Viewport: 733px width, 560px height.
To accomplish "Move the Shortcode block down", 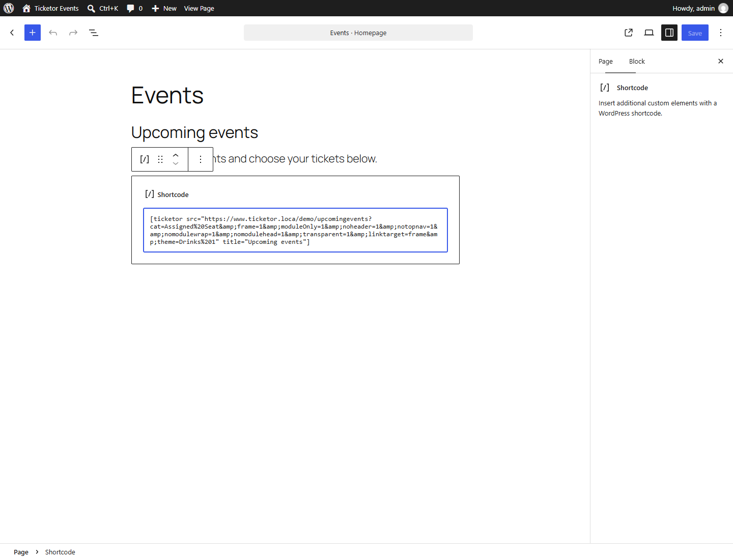I will point(176,163).
